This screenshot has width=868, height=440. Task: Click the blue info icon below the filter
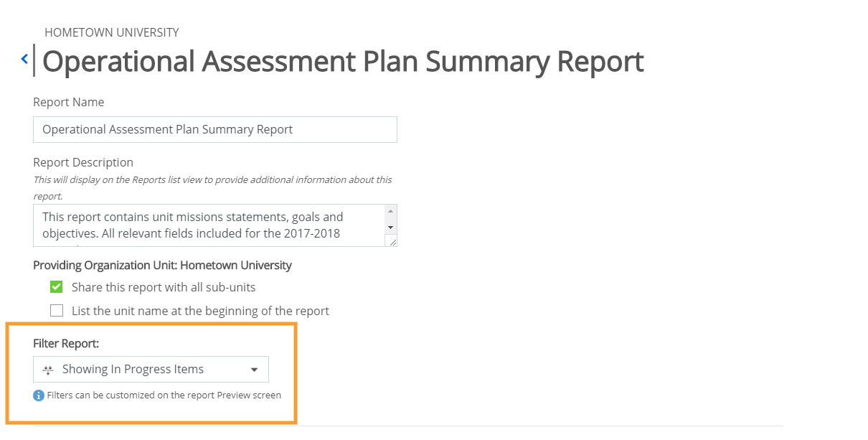tap(39, 395)
